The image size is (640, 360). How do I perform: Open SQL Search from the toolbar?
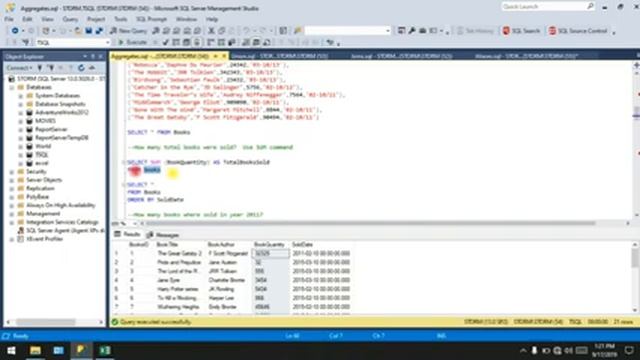tap(521, 31)
